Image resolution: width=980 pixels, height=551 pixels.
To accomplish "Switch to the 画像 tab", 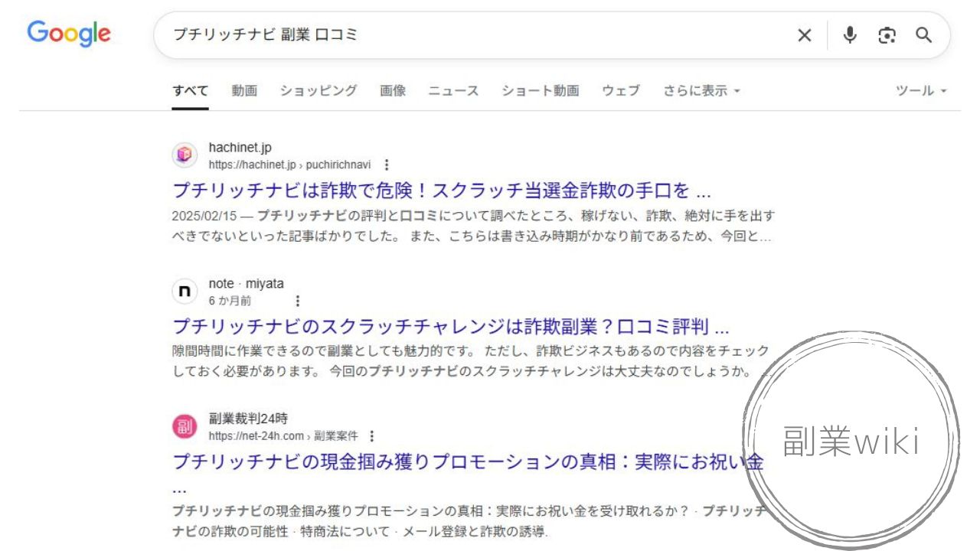I will 393,90.
